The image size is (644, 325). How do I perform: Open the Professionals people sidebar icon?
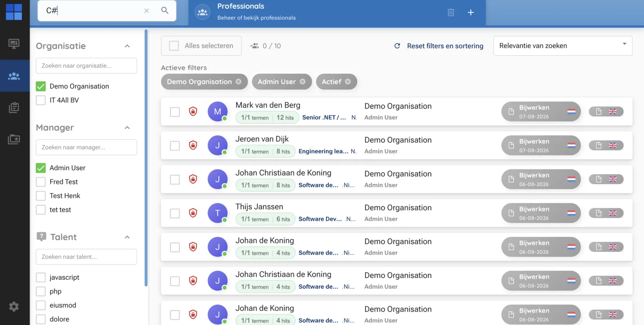[14, 76]
